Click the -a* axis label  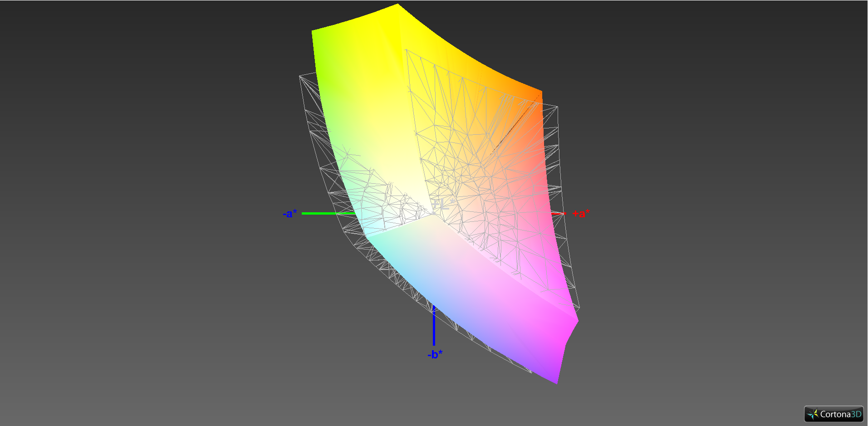pyautogui.click(x=290, y=214)
